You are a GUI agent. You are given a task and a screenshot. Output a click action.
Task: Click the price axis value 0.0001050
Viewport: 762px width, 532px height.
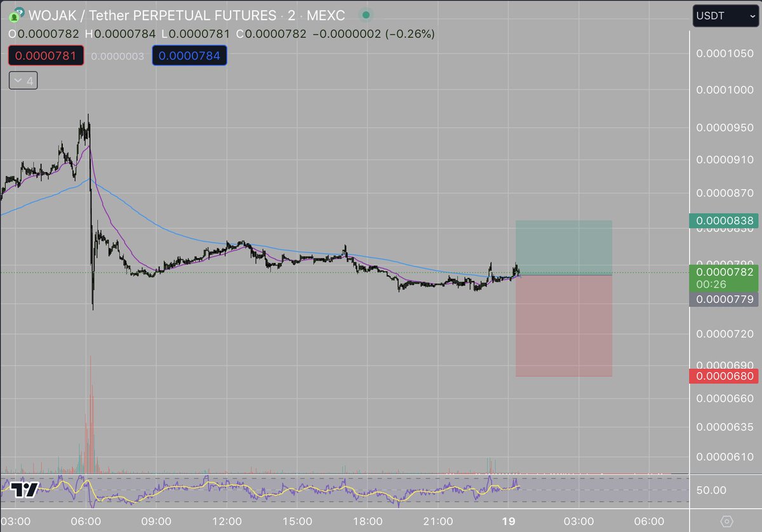coord(725,55)
